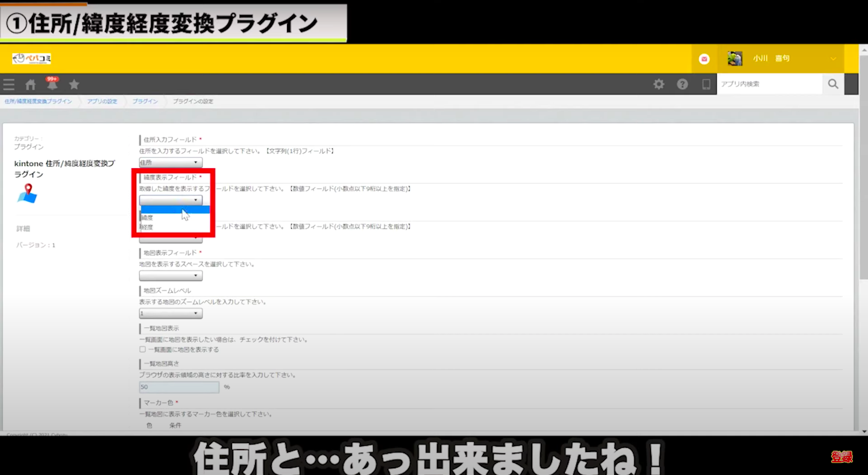
Task: Click the プラグイン breadcrumb link
Action: [x=145, y=101]
